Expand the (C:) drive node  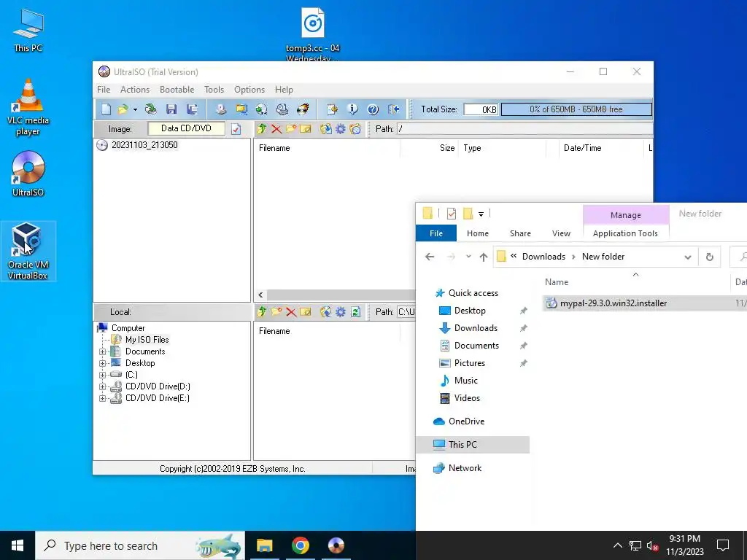pos(102,376)
